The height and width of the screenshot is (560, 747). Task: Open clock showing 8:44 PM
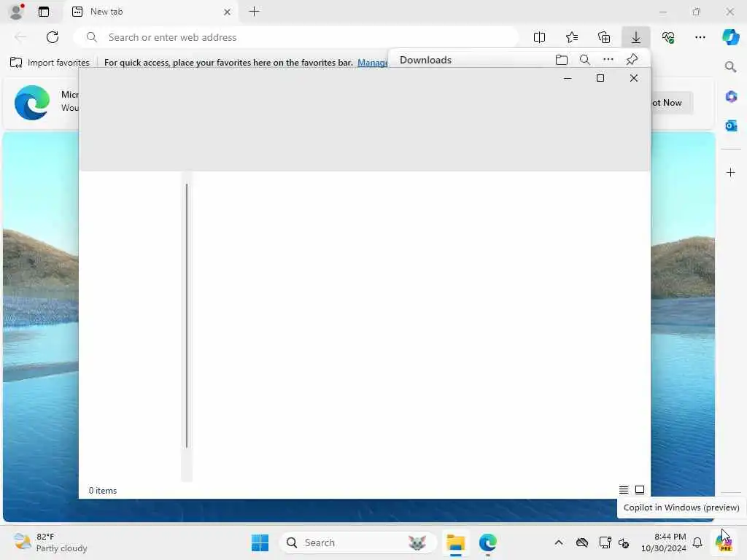coord(664,542)
